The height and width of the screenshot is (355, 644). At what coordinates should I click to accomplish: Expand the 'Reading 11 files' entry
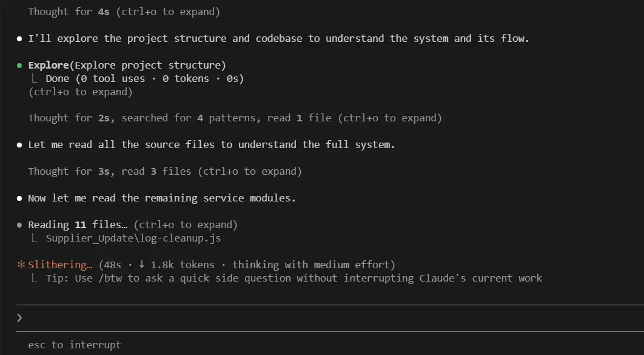133,225
